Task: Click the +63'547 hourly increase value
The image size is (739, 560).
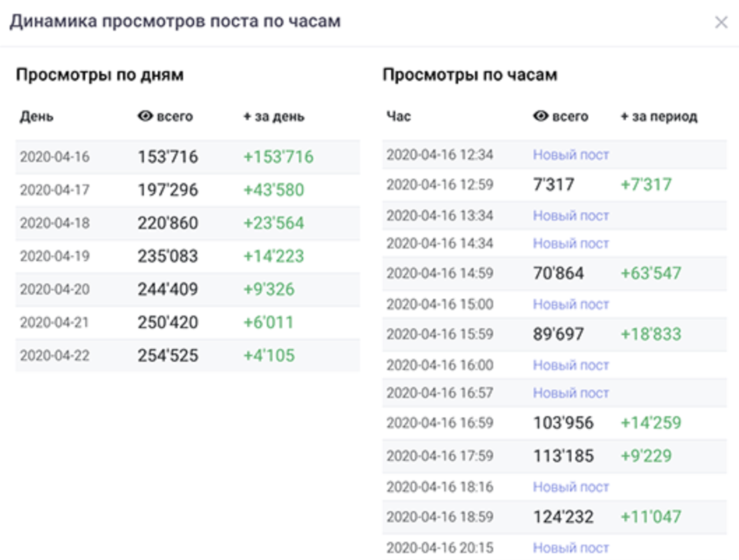Action: coord(650,273)
